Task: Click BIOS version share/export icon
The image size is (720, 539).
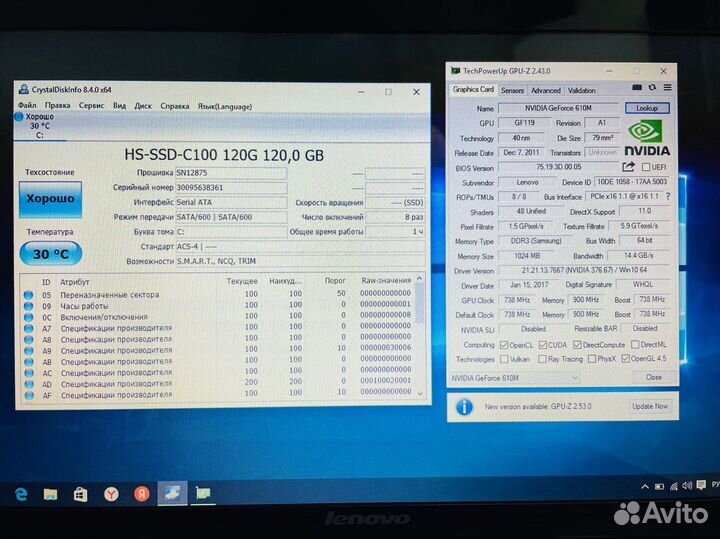Action: (x=628, y=167)
